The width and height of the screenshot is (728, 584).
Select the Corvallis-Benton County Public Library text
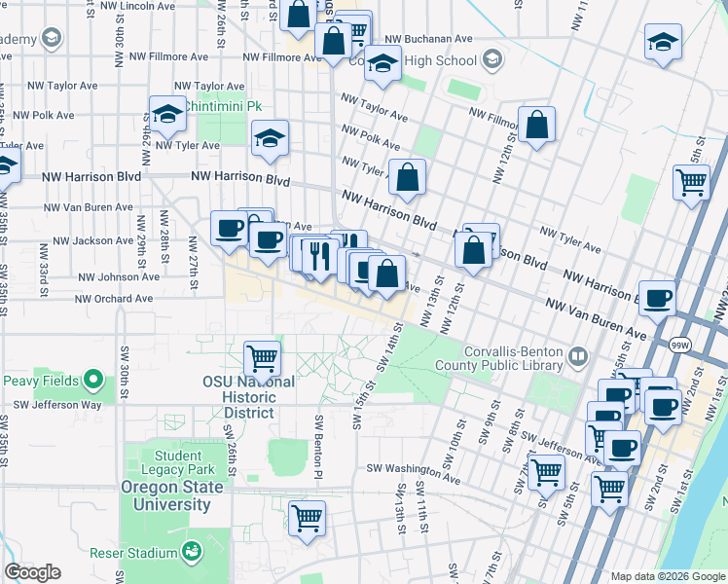pyautogui.click(x=499, y=358)
